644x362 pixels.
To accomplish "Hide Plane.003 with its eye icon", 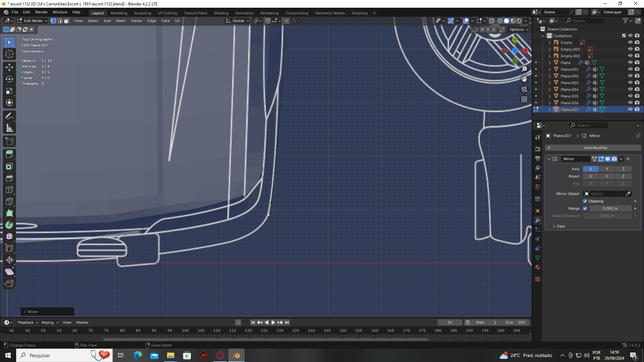I will click(x=630, y=82).
